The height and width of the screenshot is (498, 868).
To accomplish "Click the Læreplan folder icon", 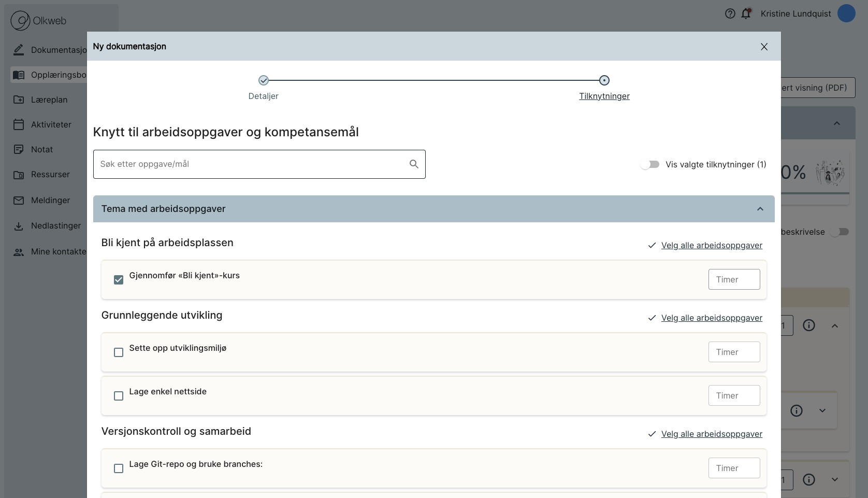I will point(19,99).
